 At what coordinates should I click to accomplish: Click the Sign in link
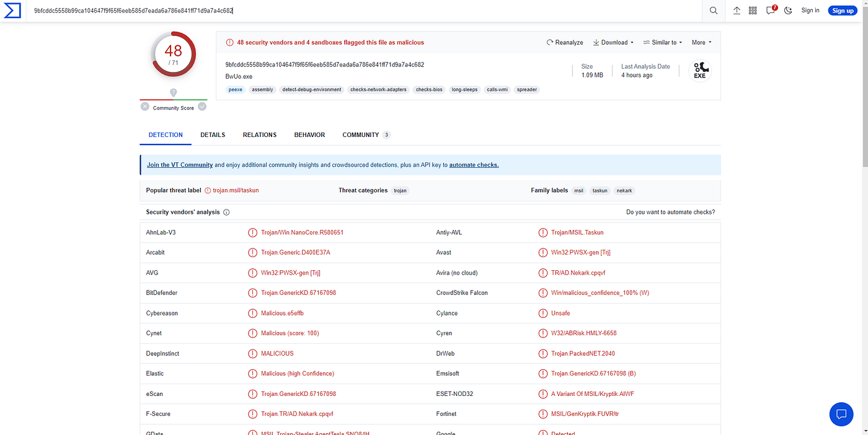(x=810, y=11)
